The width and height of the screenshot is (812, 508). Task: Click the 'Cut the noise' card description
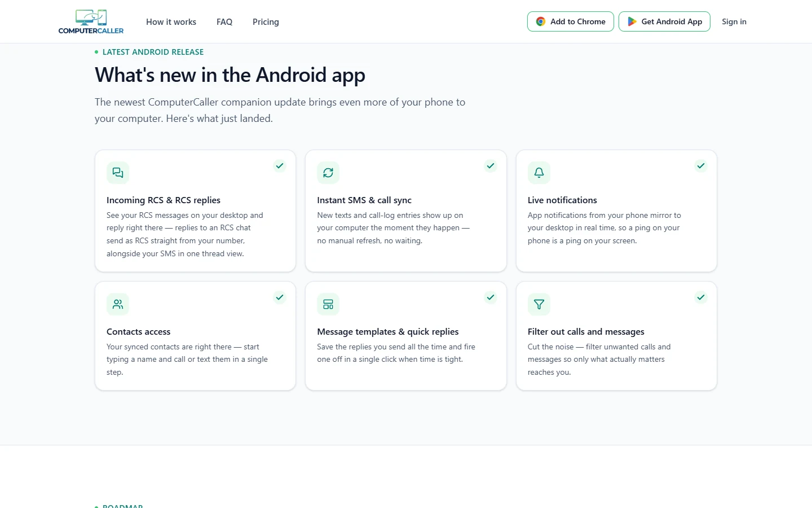click(x=599, y=360)
